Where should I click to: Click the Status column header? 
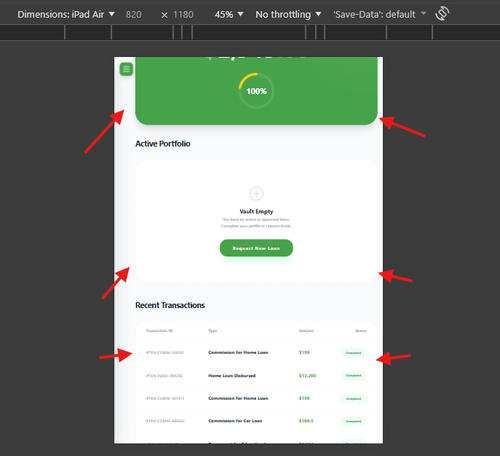361,331
